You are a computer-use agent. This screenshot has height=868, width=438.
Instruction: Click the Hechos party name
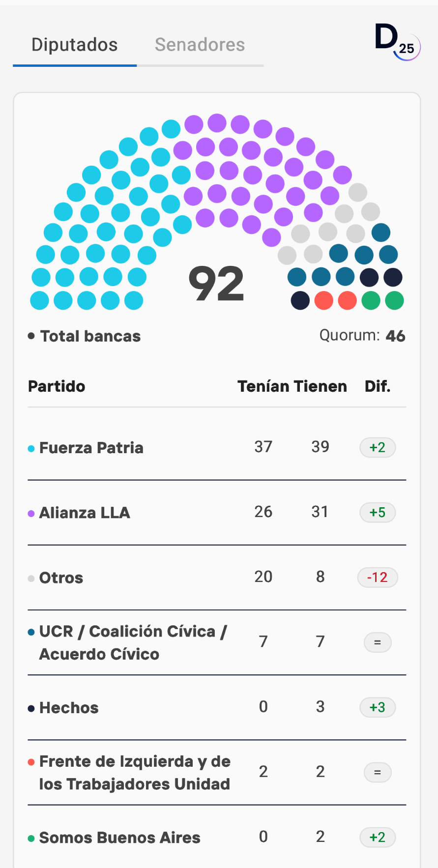69,708
